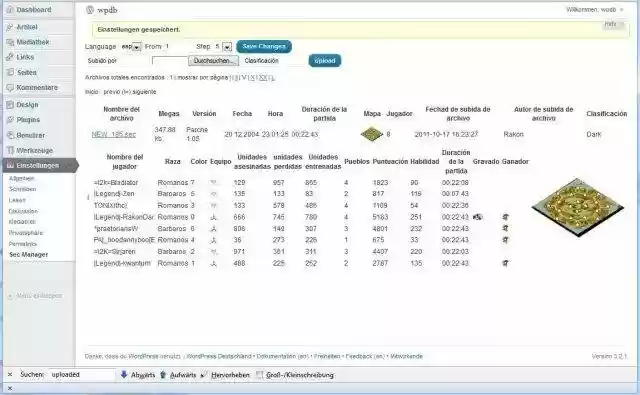Click the winner trophy icon for praetorians
This screenshot has width=640, height=395.
point(505,228)
